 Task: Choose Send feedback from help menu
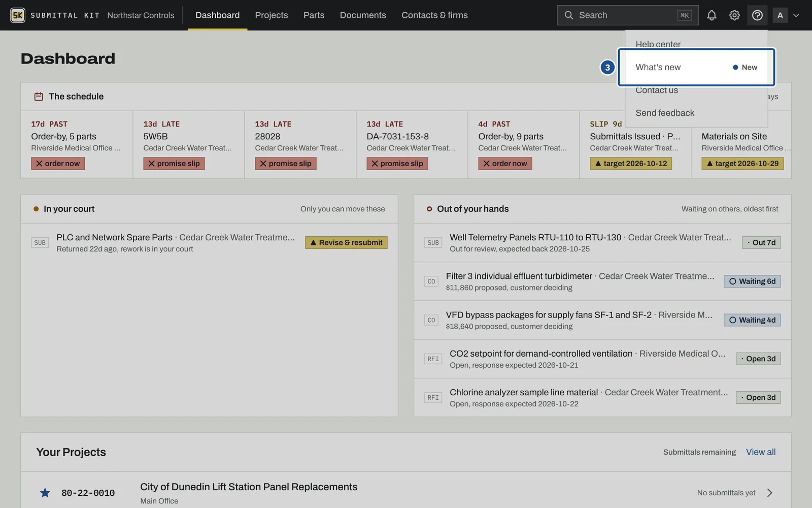tap(696, 113)
